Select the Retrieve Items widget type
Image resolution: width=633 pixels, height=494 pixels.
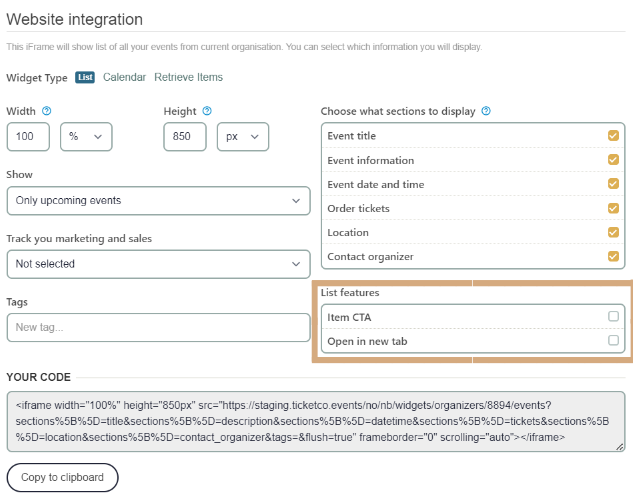click(188, 77)
